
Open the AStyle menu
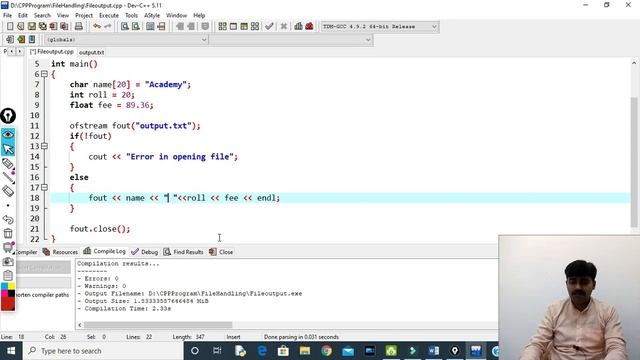152,16
